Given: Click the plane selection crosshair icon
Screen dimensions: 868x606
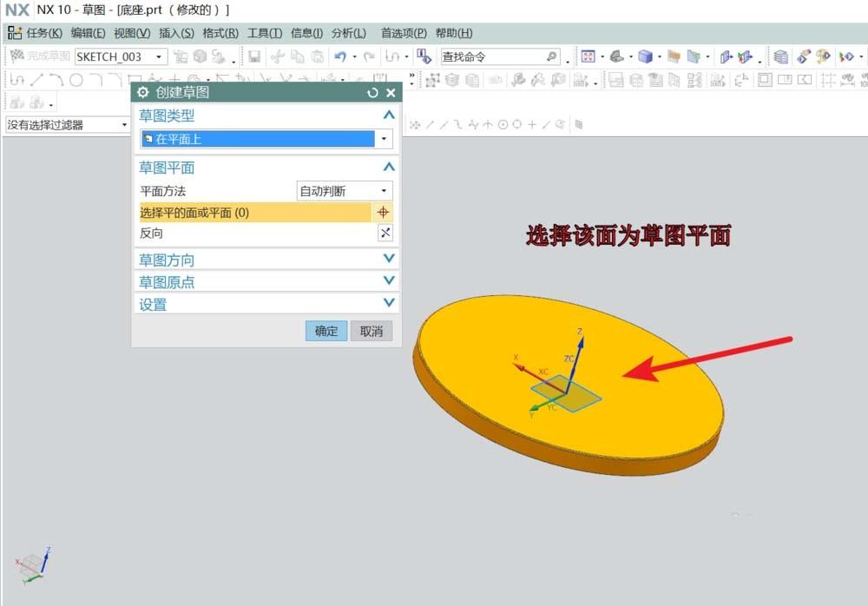Looking at the screenshot, I should [385, 211].
